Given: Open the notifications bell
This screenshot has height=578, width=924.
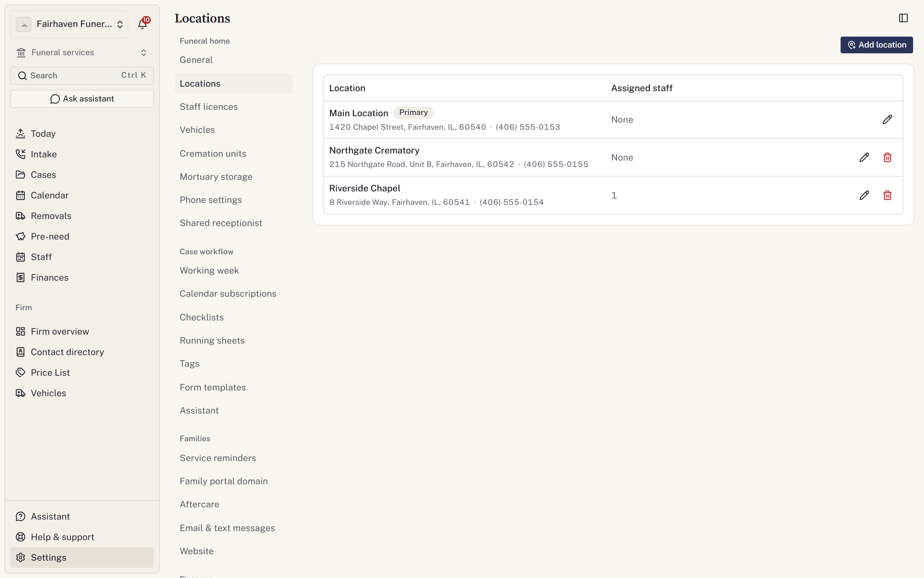Looking at the screenshot, I should pyautogui.click(x=142, y=24).
